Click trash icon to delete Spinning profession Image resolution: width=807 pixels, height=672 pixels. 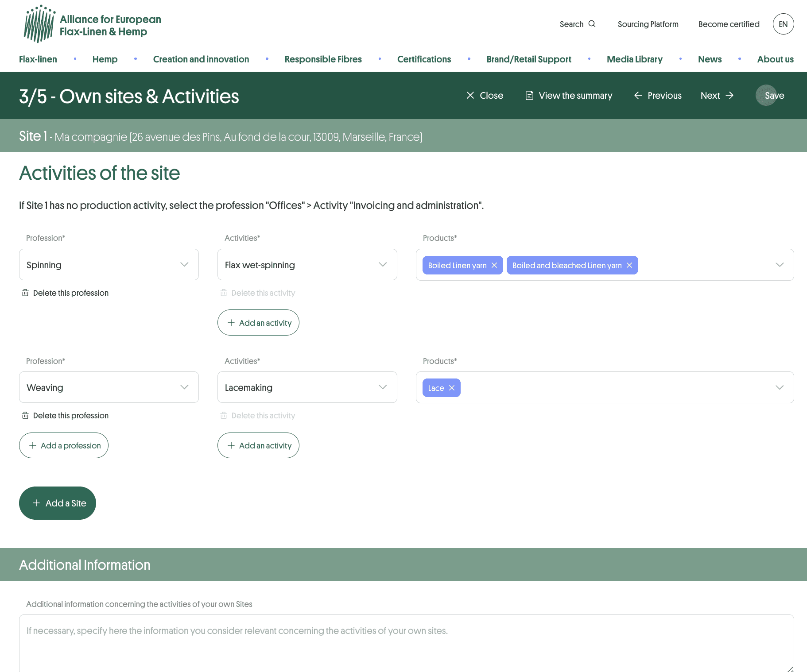click(x=25, y=293)
